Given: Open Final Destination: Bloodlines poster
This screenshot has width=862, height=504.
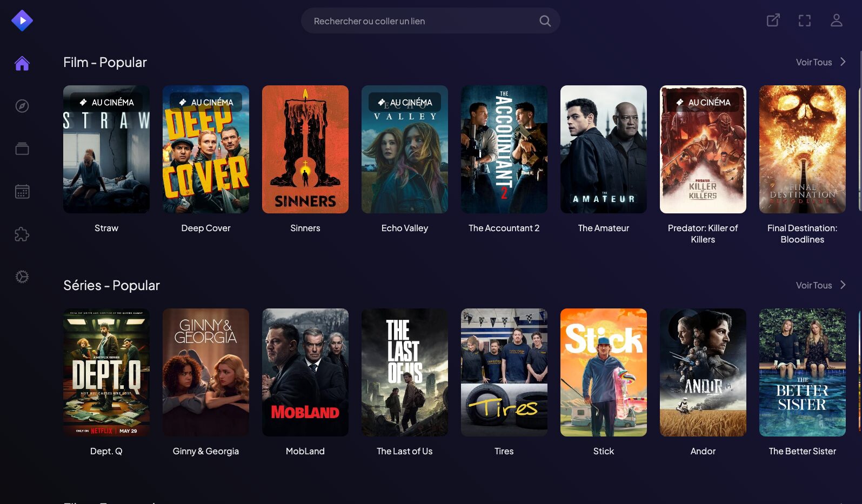Looking at the screenshot, I should point(803,149).
